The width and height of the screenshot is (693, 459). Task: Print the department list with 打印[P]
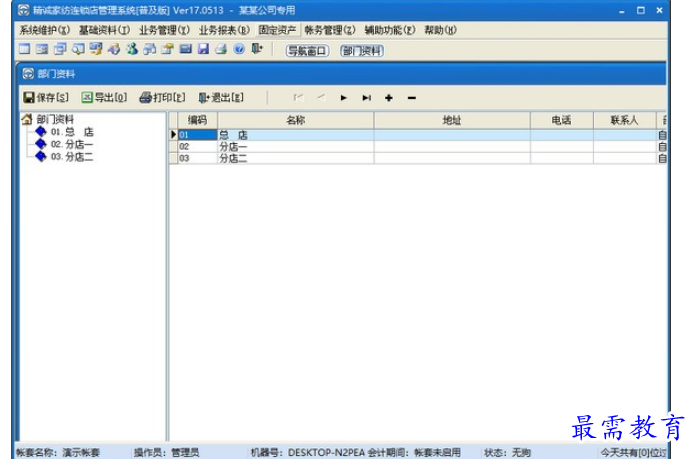162,98
